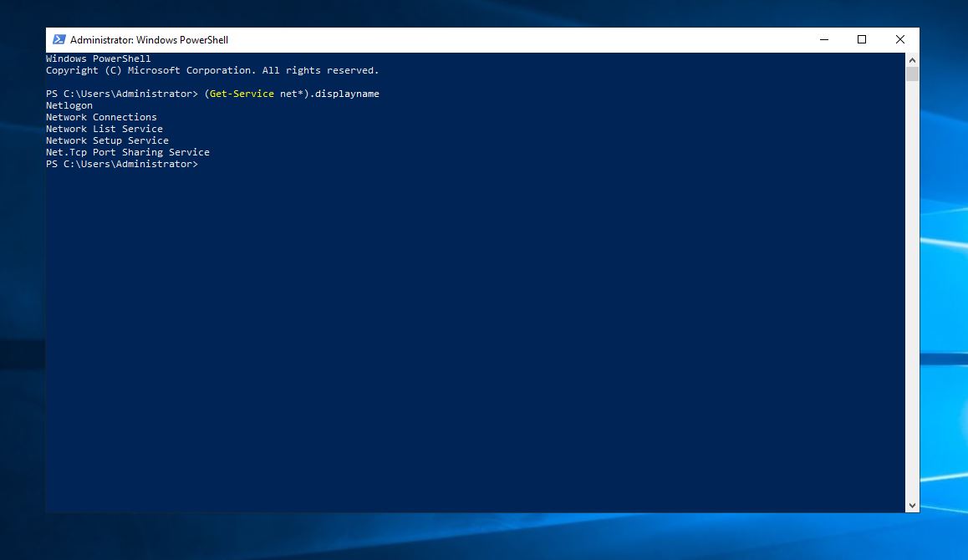Click the maximize icon in the title bar

862,39
